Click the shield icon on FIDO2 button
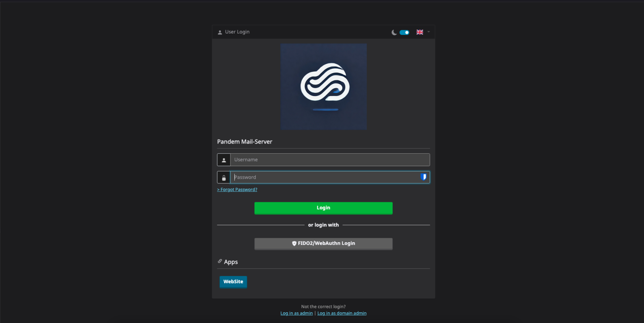The height and width of the screenshot is (323, 644). pyautogui.click(x=294, y=243)
